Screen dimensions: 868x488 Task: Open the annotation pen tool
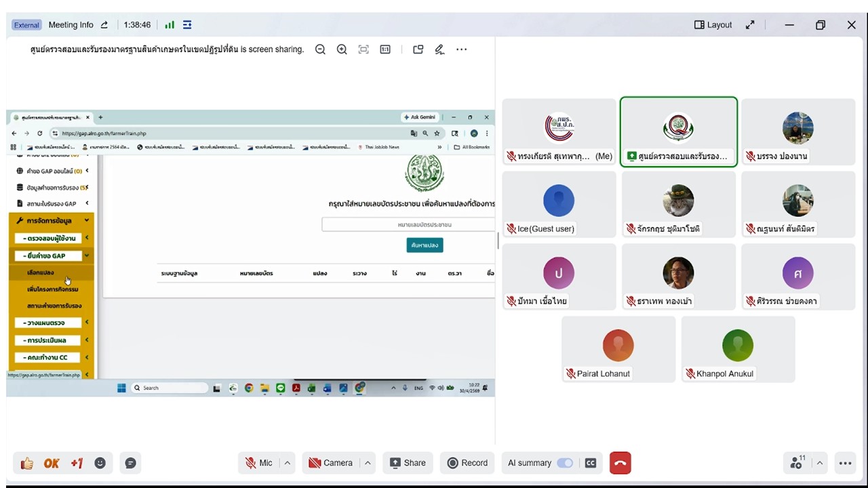439,49
